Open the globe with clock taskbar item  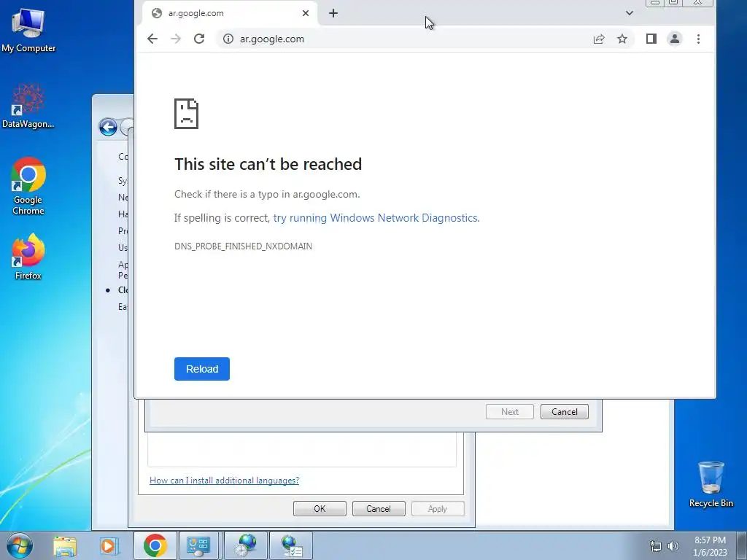[x=246, y=545]
